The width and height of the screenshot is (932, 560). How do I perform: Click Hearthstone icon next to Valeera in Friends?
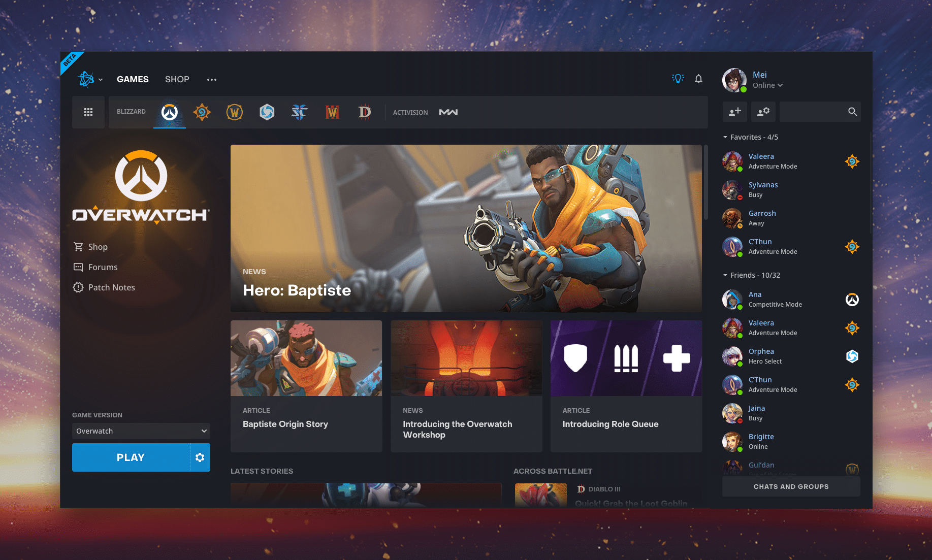(x=852, y=328)
